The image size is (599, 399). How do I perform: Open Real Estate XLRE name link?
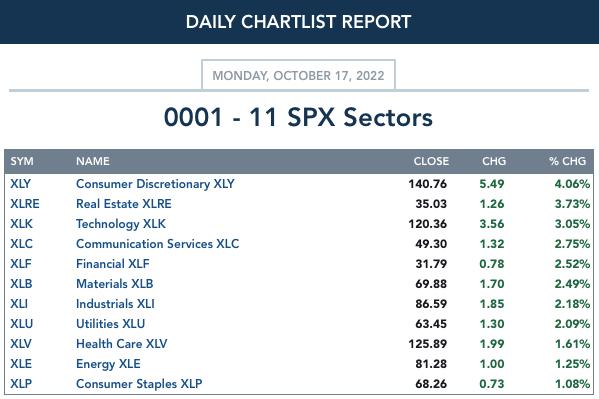pyautogui.click(x=123, y=204)
